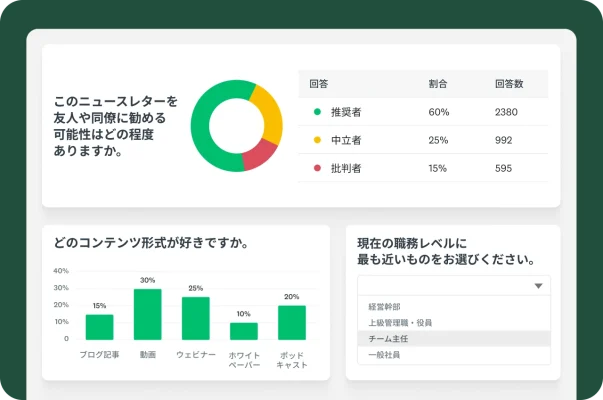Click the 現在の職務レベル question title
603x400 pixels.
click(x=446, y=251)
